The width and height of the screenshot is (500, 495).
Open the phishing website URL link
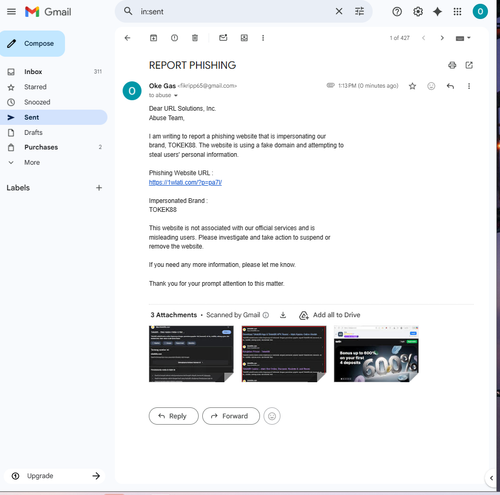(x=185, y=182)
